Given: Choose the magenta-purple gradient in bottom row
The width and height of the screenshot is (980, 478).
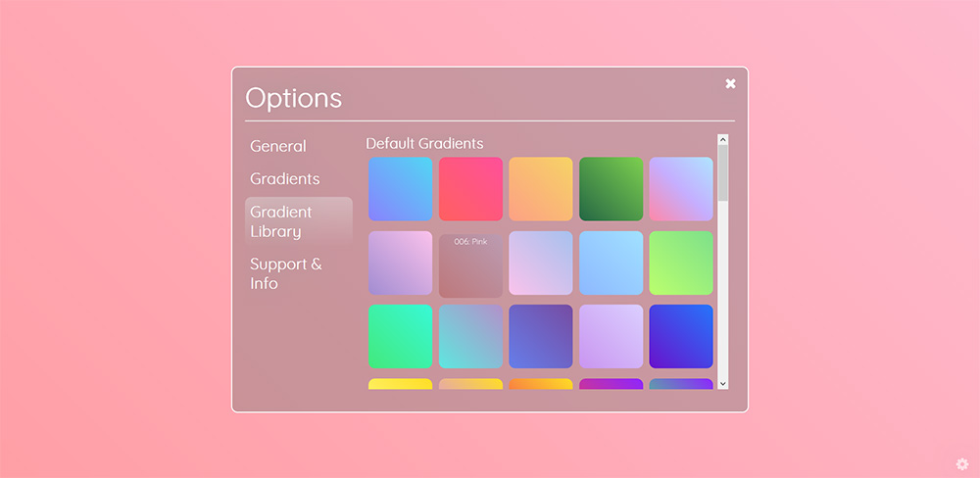Looking at the screenshot, I should tap(612, 384).
